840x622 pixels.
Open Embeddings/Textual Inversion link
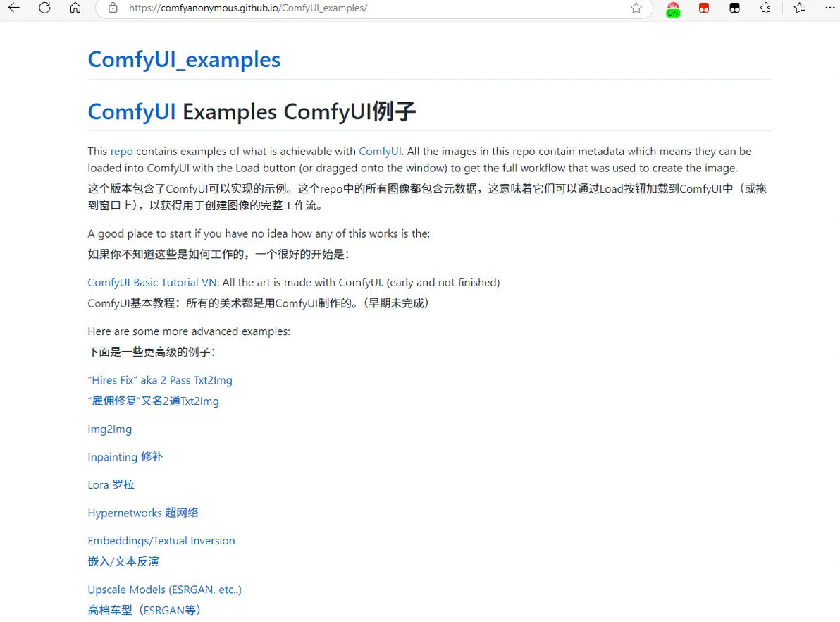click(161, 540)
